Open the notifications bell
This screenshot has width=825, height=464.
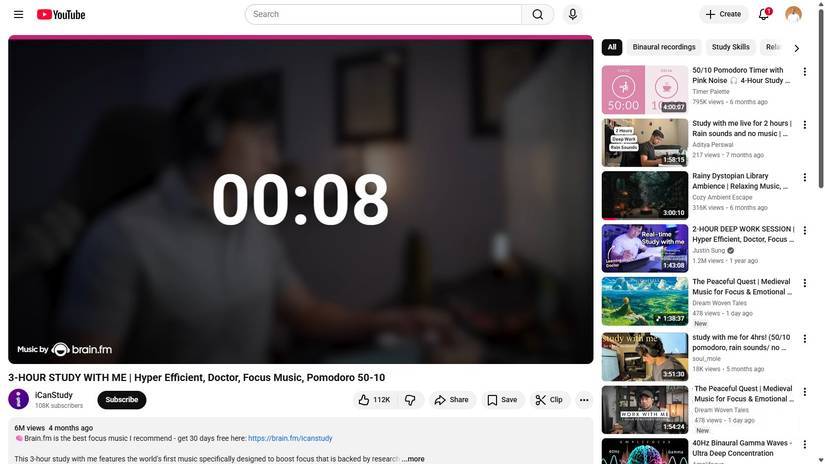click(x=764, y=14)
